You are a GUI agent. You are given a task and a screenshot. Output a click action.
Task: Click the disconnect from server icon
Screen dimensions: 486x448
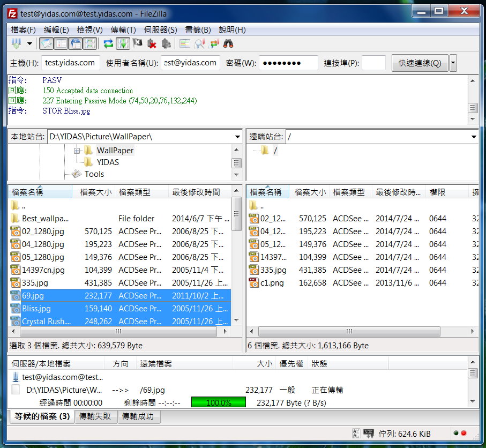(152, 44)
